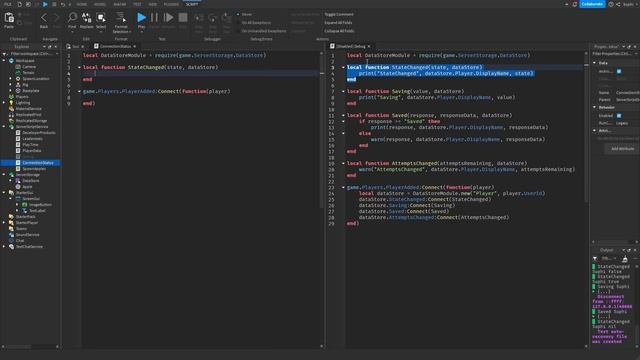The width and height of the screenshot is (640, 360).
Task: Click the quick-access Stop square icon
Action: (x=54, y=4)
